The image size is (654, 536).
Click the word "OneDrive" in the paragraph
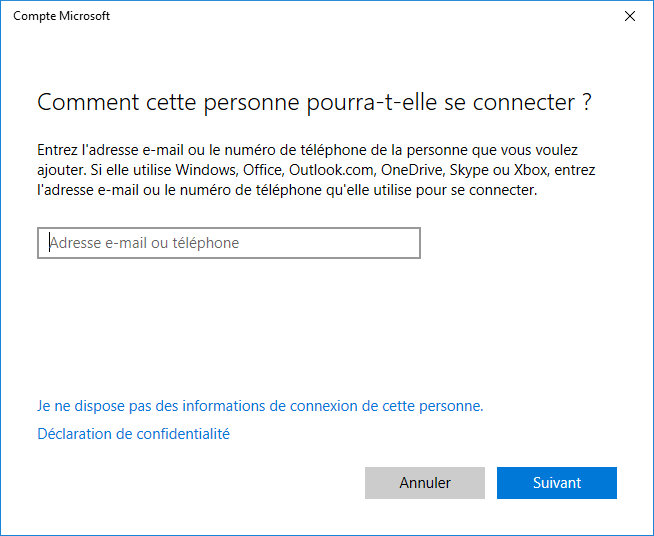[x=413, y=170]
